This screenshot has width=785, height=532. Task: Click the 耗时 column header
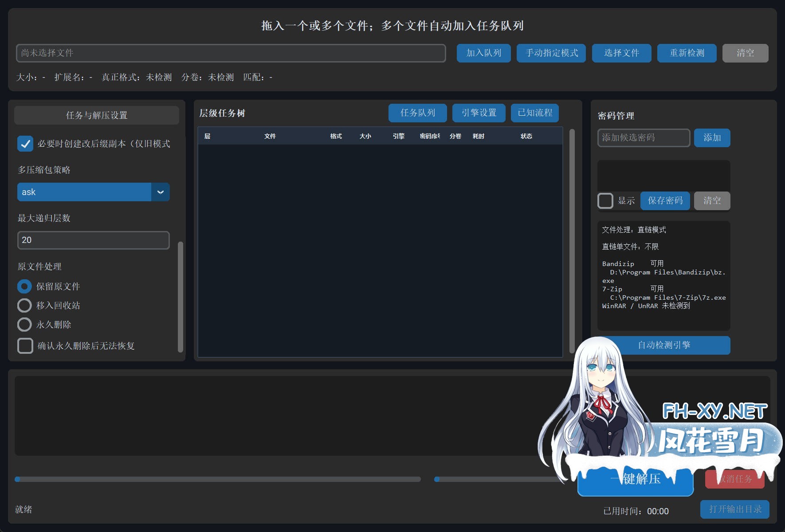coord(479,136)
